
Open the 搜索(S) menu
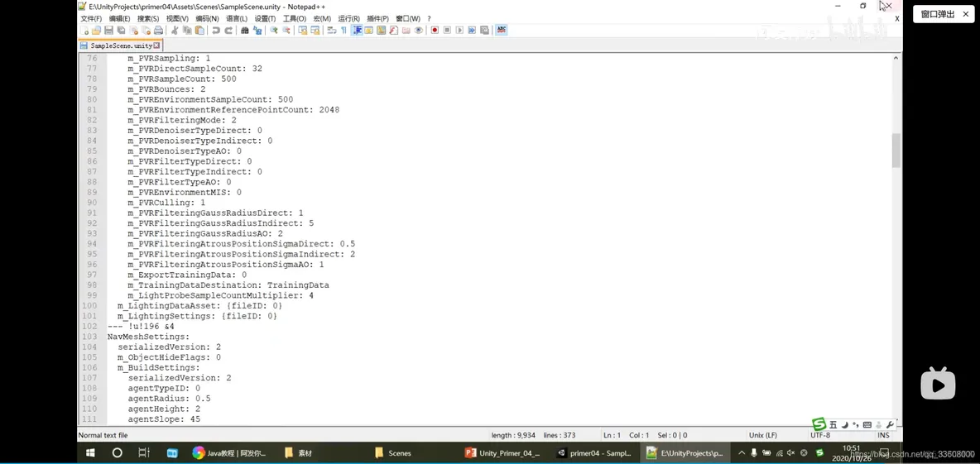pos(148,19)
